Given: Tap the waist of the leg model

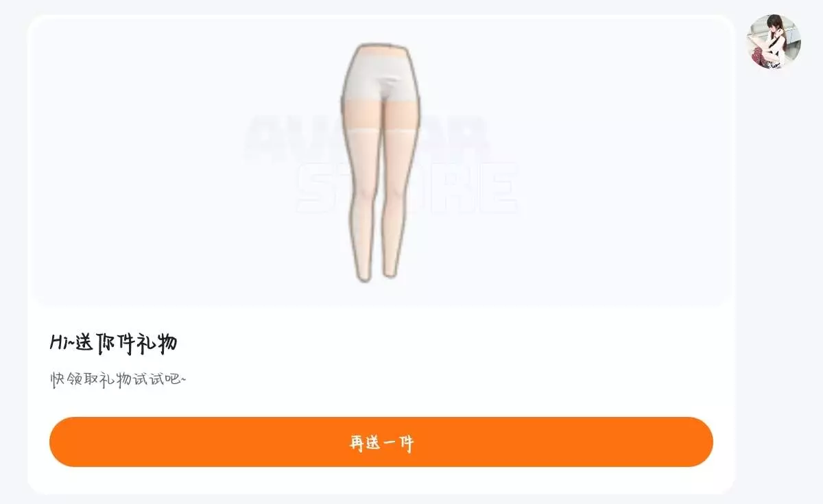Looking at the screenshot, I should tap(379, 51).
